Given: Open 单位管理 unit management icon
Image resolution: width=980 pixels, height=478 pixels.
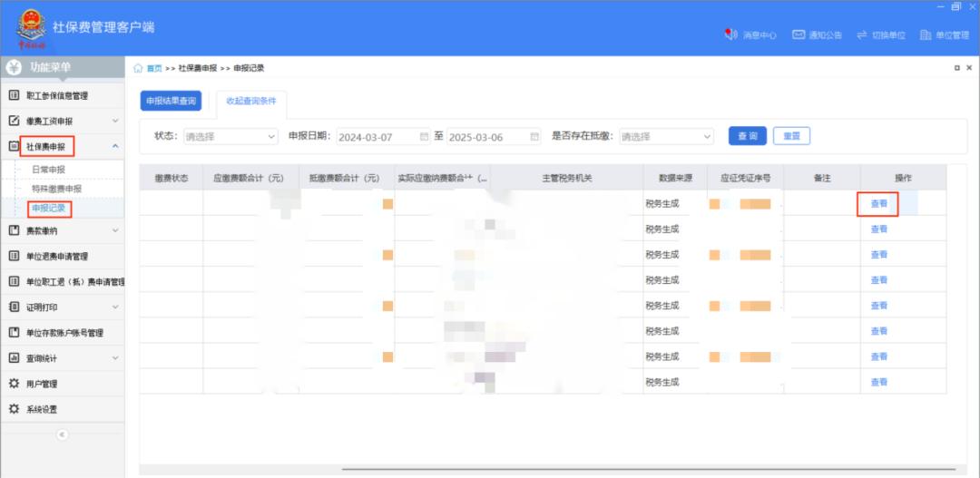Looking at the screenshot, I should (926, 34).
